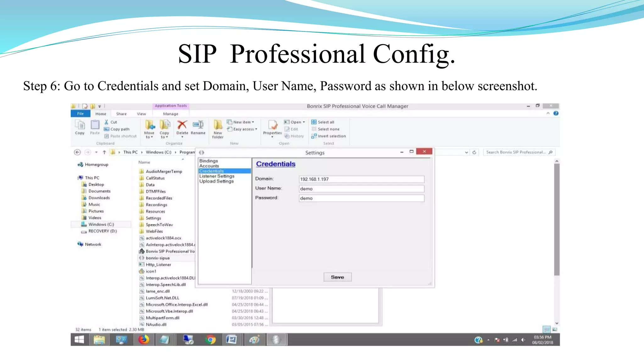Expand breadcrumb arrow after This PC
The image size is (644, 362).
pos(142,152)
